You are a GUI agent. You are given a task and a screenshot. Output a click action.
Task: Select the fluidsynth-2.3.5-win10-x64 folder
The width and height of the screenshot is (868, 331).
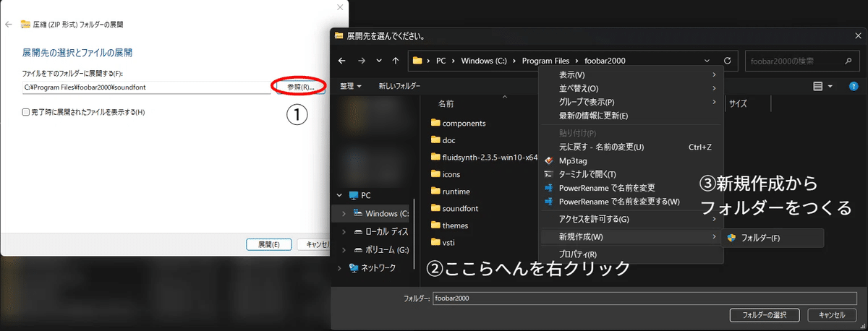[484, 157]
